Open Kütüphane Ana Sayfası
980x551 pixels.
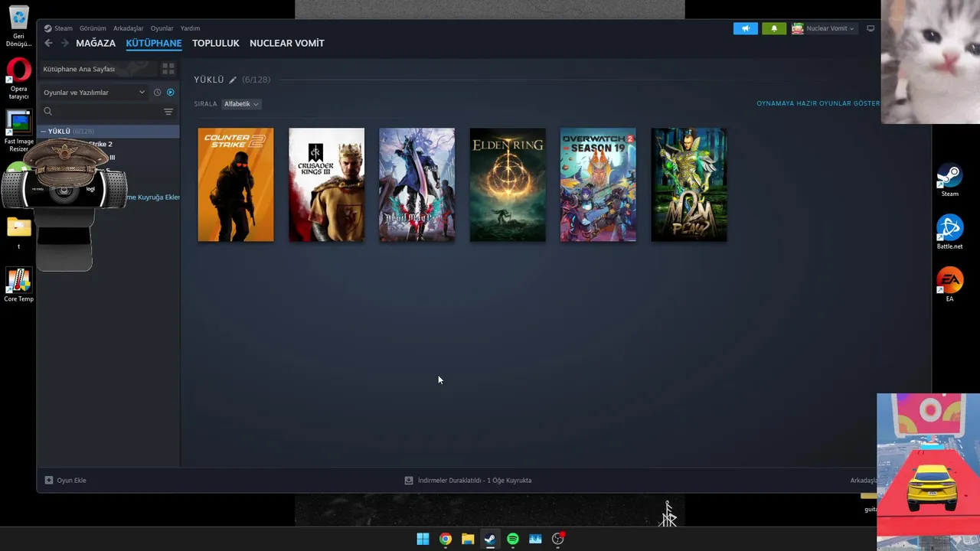click(97, 69)
